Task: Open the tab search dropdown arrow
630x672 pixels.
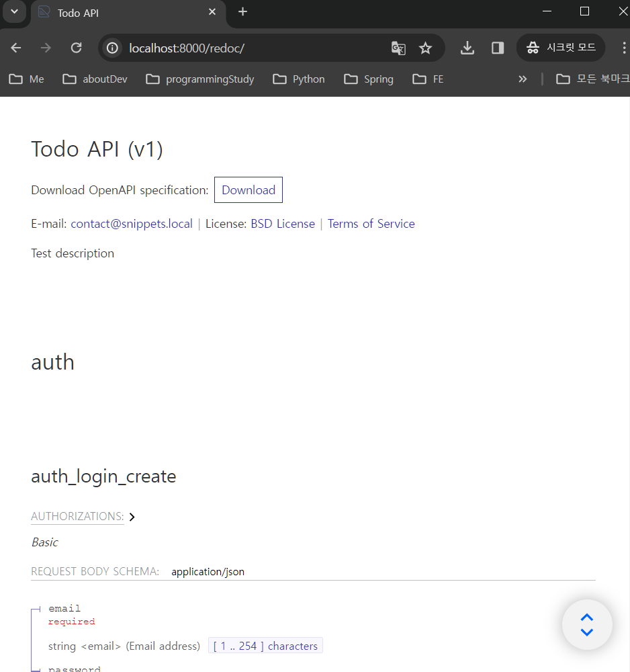Action: (15, 11)
